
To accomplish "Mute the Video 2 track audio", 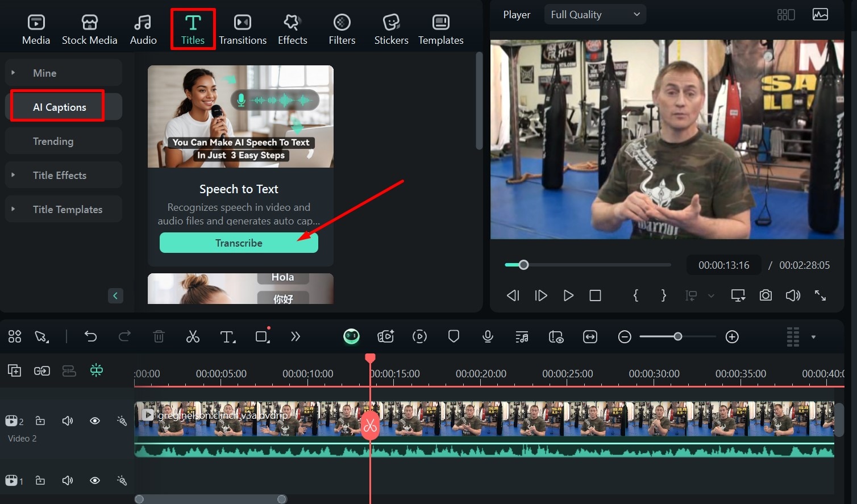I will coord(68,421).
